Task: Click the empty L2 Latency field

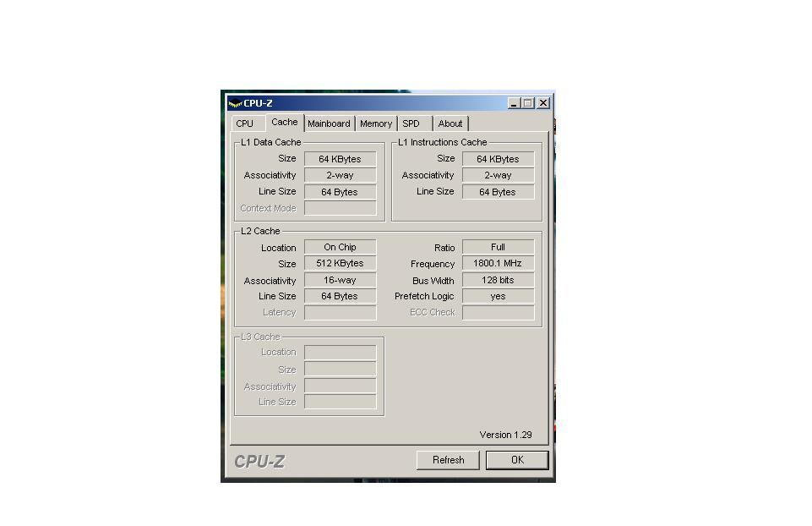Action: (x=341, y=313)
